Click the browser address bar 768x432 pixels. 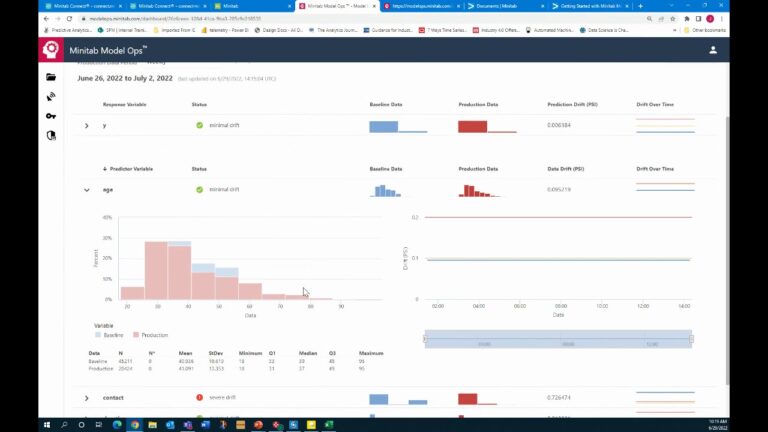362,19
